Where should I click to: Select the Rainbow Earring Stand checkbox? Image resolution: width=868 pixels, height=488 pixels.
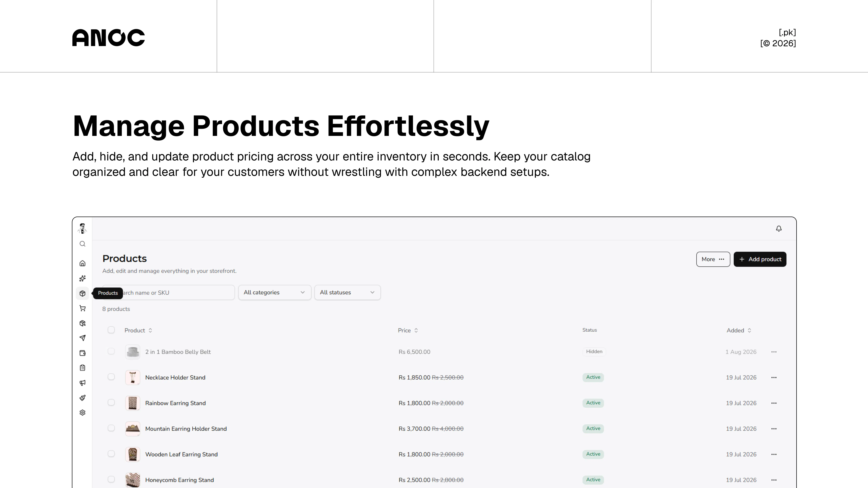[111, 402]
